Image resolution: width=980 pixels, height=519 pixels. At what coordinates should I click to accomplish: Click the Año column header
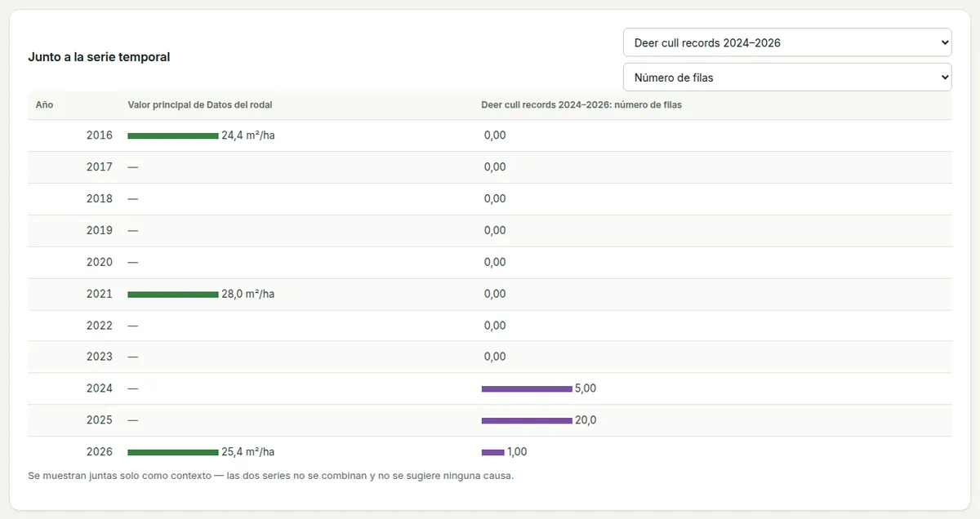44,104
